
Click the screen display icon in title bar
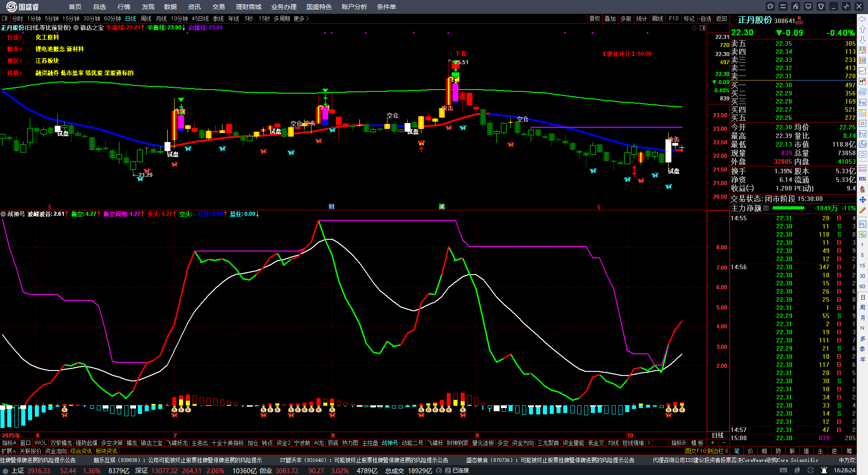tap(808, 6)
